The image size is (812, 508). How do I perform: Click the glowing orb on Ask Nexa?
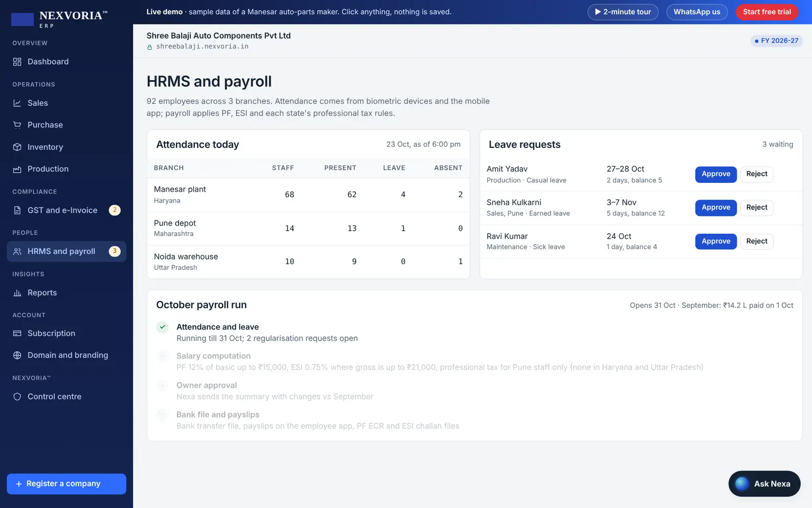pyautogui.click(x=742, y=484)
